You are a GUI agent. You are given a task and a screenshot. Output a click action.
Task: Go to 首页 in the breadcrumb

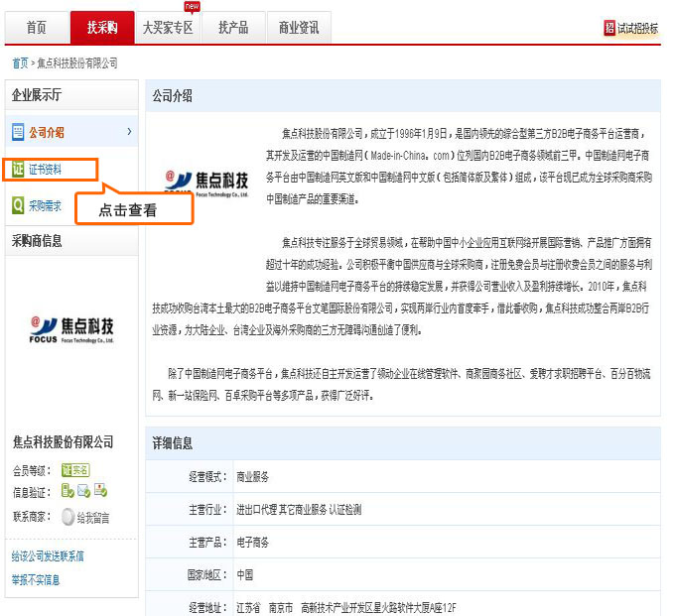point(20,63)
